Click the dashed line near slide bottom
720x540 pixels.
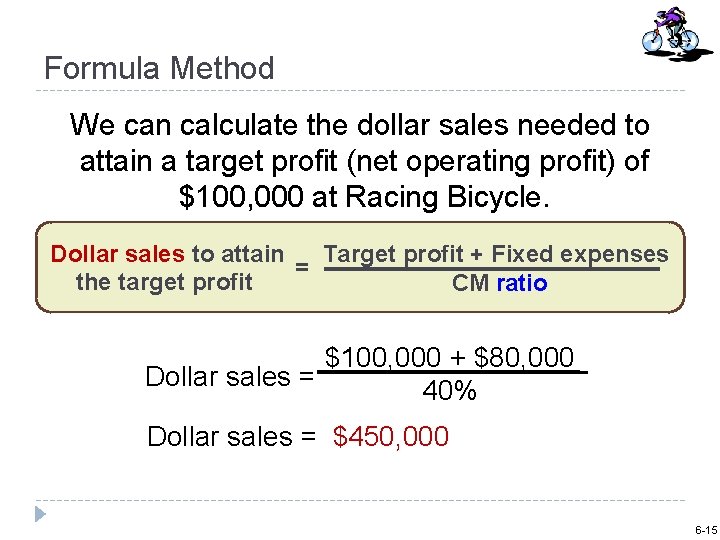click(x=360, y=500)
